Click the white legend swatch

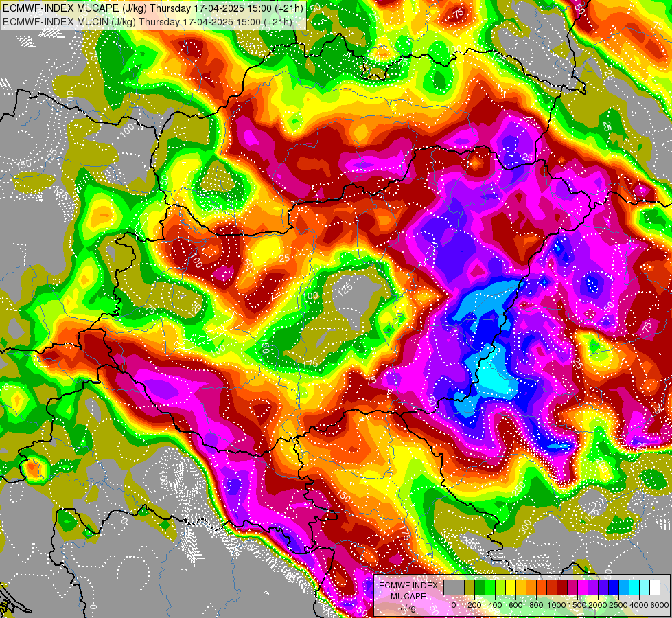[656, 587]
